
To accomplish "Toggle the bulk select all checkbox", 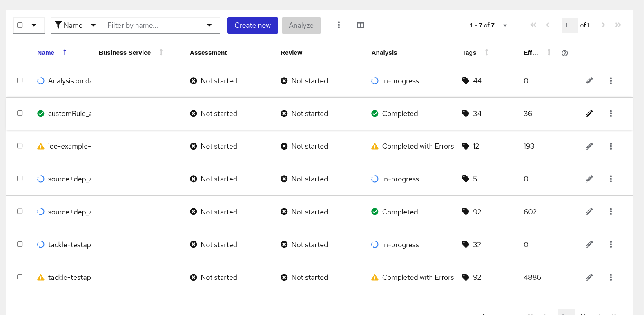I will [20, 25].
